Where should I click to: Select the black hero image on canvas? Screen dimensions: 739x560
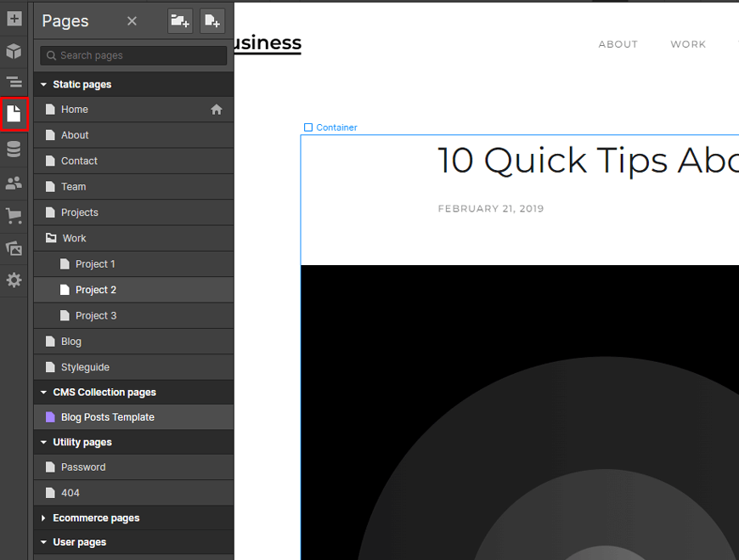coord(520,412)
